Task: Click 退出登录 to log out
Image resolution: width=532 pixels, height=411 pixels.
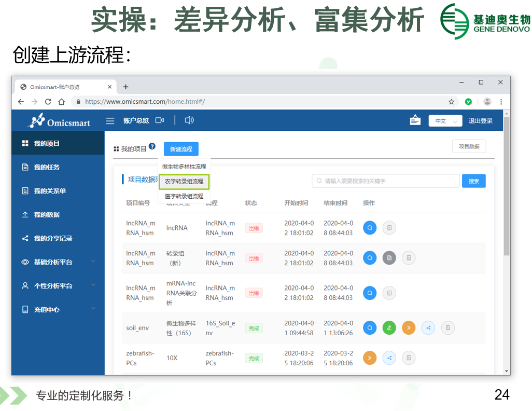Action: pos(481,121)
